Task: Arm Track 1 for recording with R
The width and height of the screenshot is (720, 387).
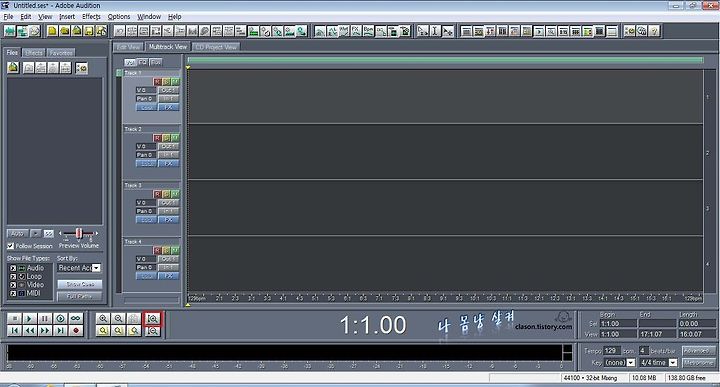Action: pos(158,82)
